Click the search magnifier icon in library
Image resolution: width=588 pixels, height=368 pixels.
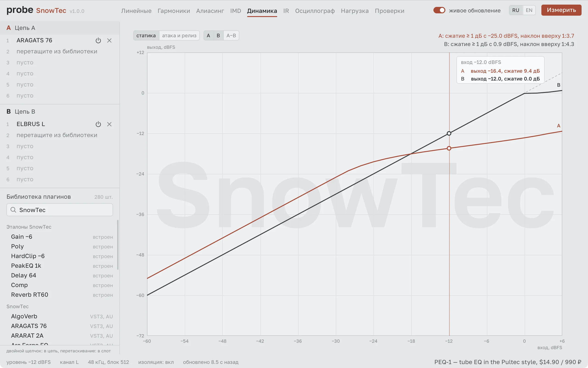click(x=13, y=210)
